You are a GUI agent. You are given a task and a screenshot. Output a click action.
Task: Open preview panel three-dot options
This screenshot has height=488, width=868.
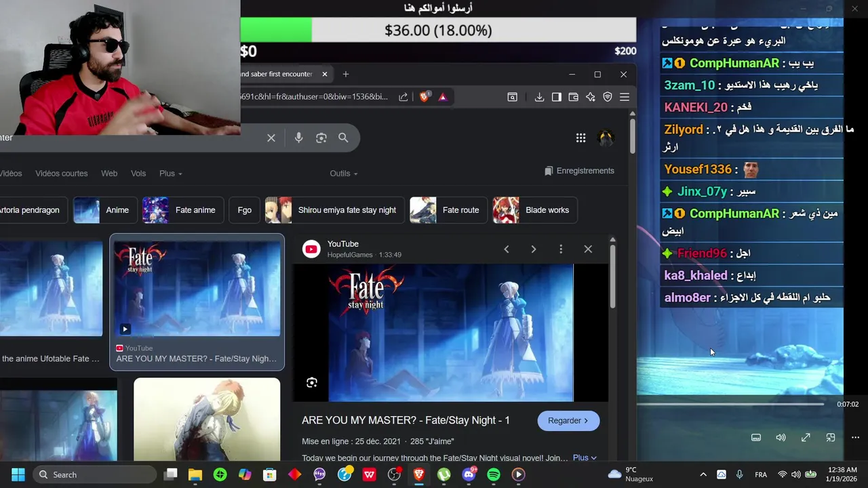click(561, 249)
